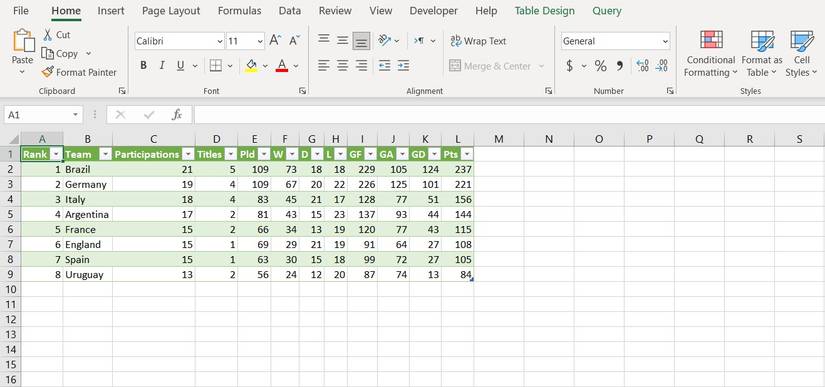Viewport: 825px width, 387px height.
Task: Open the Font size dropdown
Action: click(260, 41)
